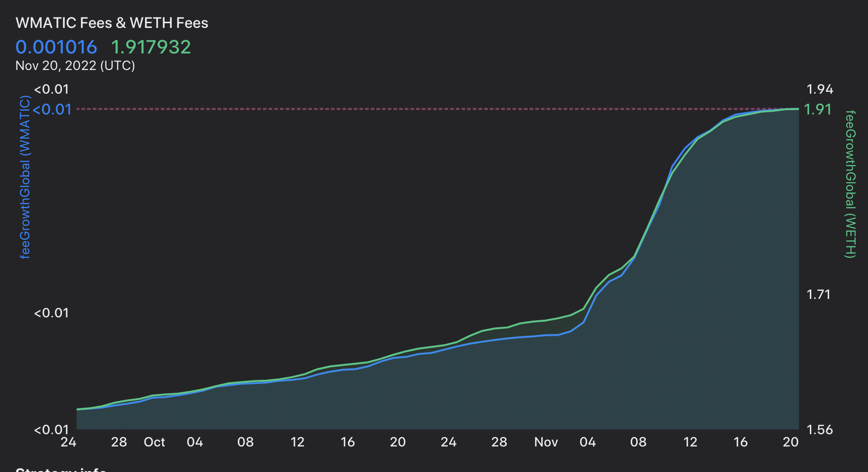Screen dimensions: 868x472
Task: Click the feeGrowthGlobal (WMATIC) left axis label
Action: click(25, 177)
